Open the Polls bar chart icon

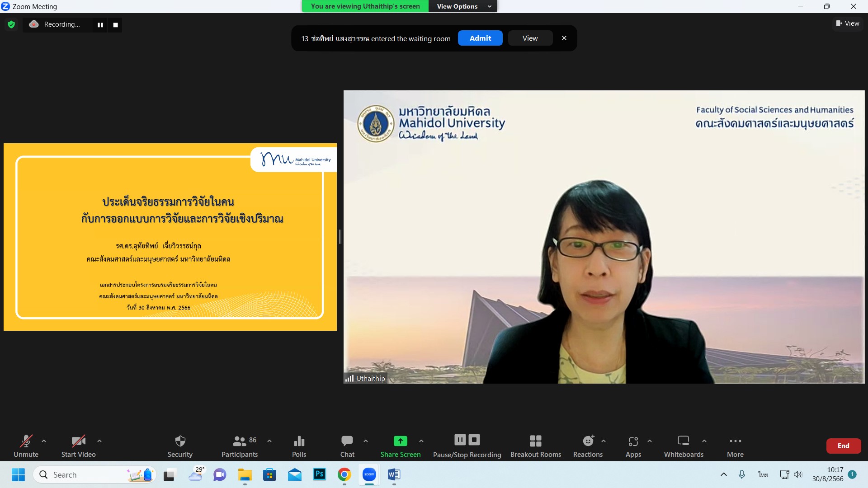[299, 441]
